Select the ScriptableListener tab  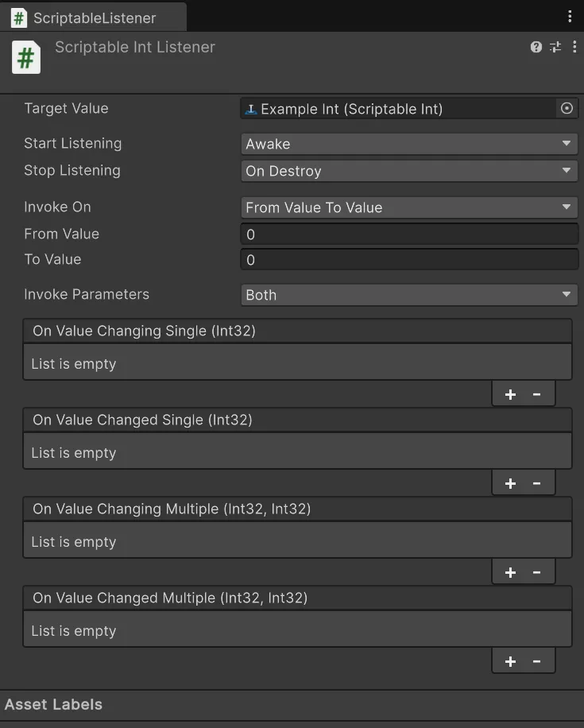click(x=94, y=17)
